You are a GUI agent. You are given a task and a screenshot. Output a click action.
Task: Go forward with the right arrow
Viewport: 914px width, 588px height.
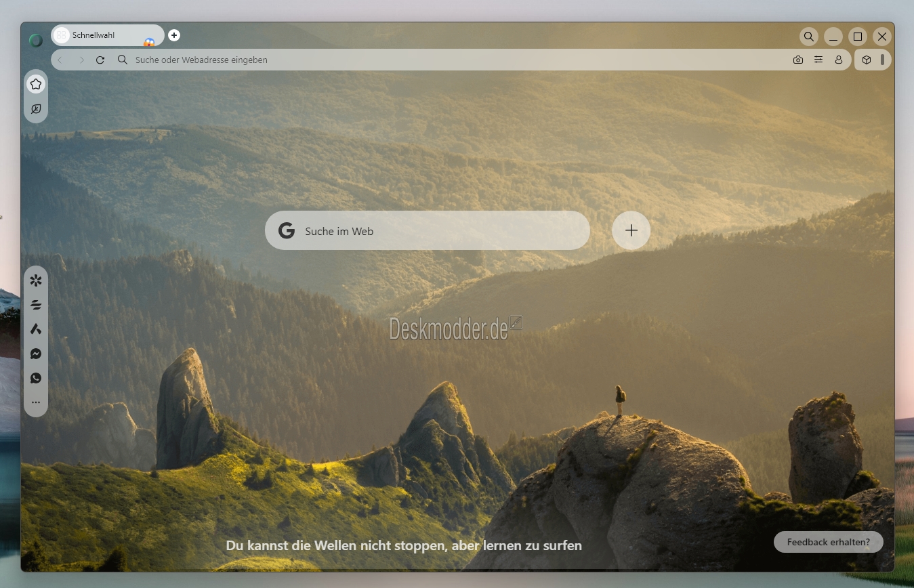pyautogui.click(x=81, y=60)
